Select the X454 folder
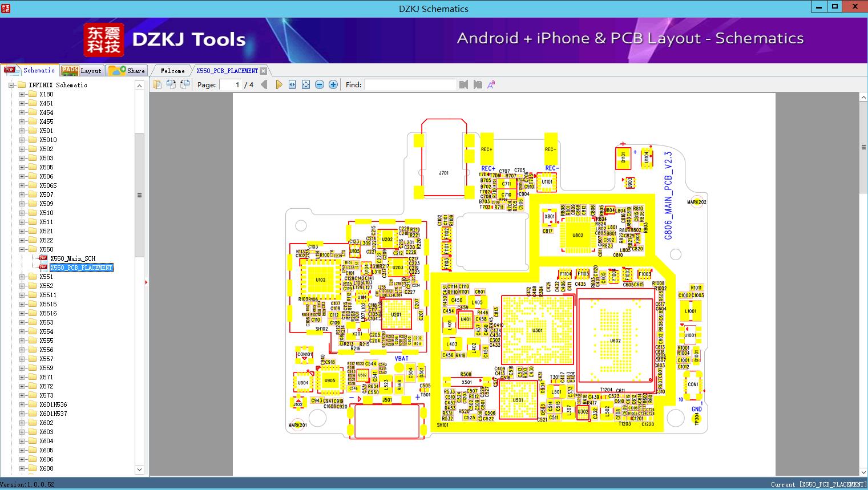868x490 pixels. coord(46,112)
